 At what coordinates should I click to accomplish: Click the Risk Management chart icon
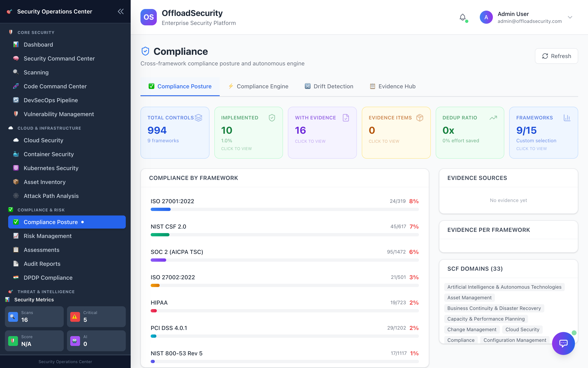16,236
